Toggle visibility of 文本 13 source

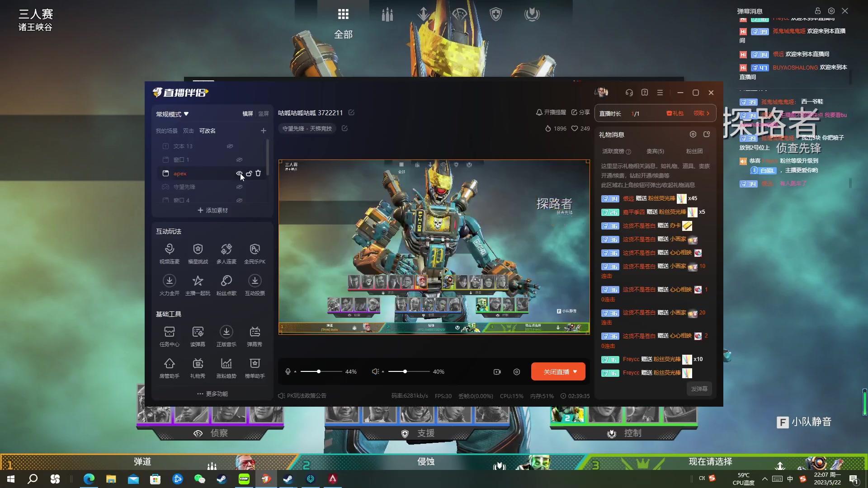coord(230,146)
